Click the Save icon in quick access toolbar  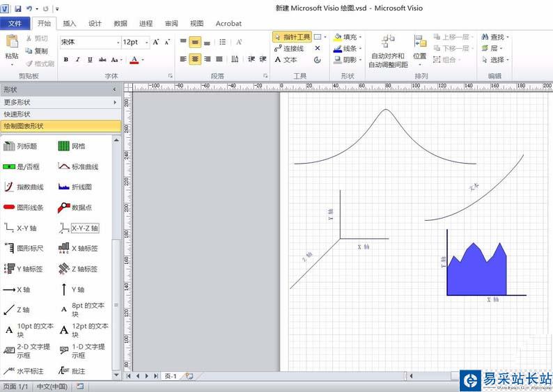18,8
